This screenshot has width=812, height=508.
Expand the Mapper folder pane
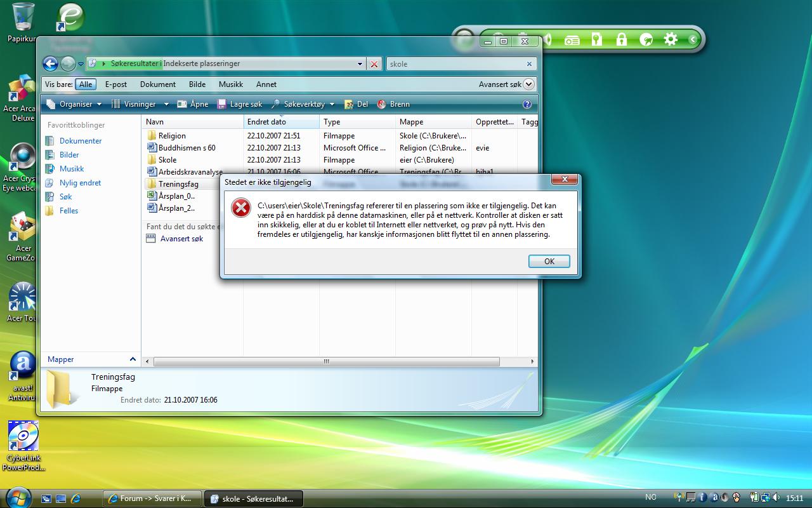(x=133, y=359)
